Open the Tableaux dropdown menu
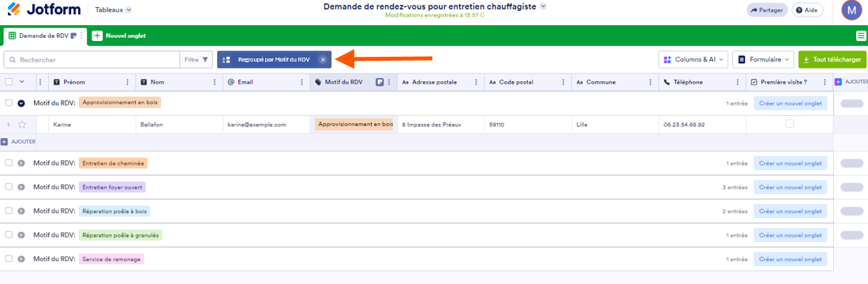Screen dimensions: 868x284 click(x=113, y=10)
